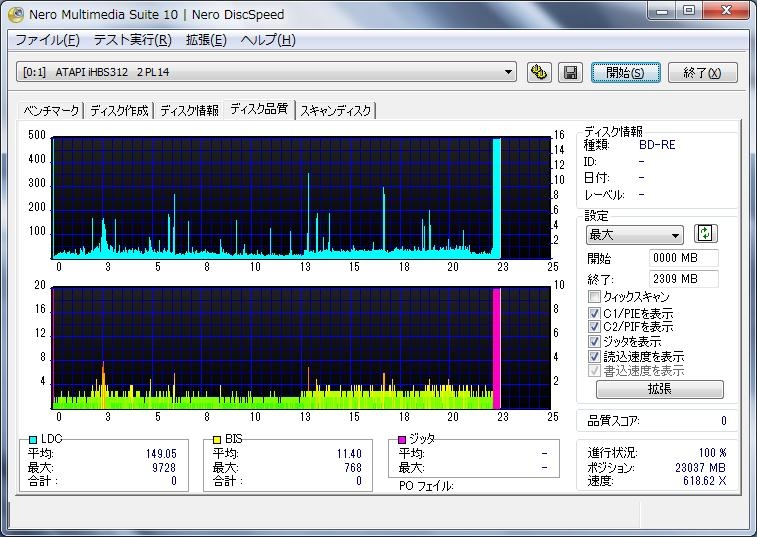Click the BIS 平均 value 11.40

point(349,453)
